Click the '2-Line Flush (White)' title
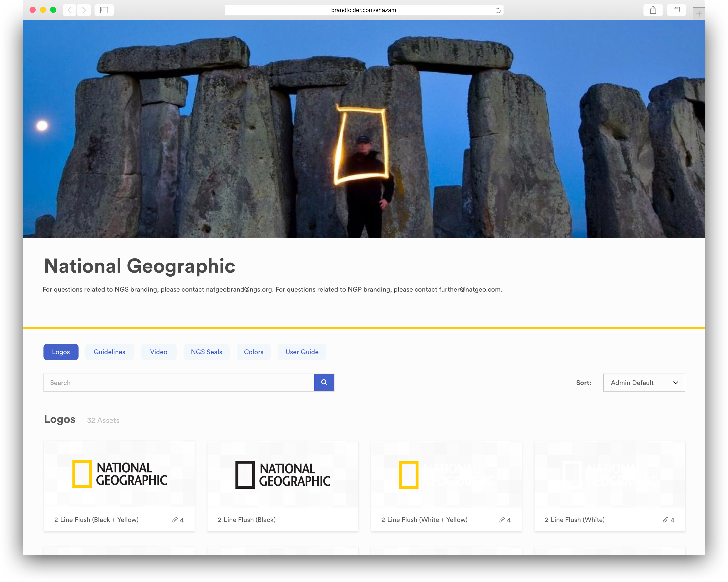This screenshot has height=582, width=728. click(x=575, y=519)
